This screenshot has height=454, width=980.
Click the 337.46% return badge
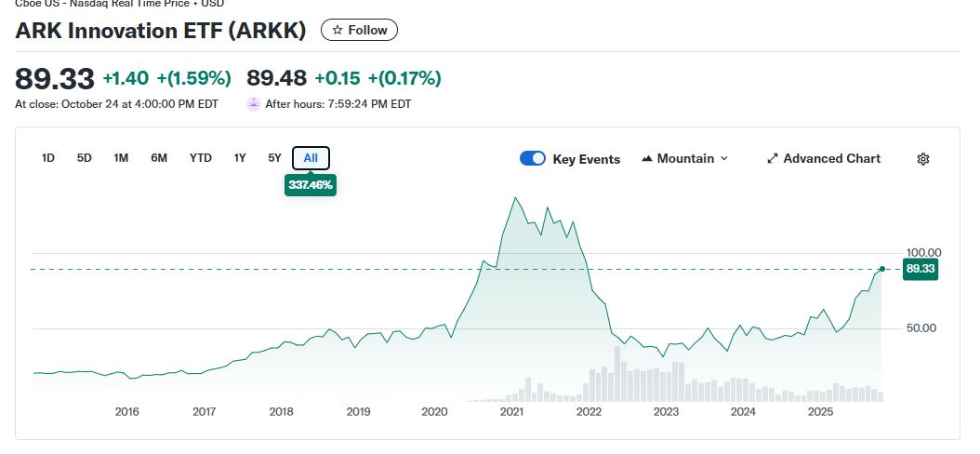tap(311, 185)
